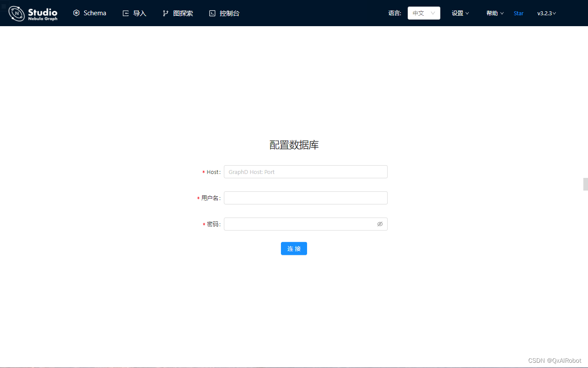Switch to the 控制台 console page
The image size is (588, 368).
pyautogui.click(x=225, y=13)
